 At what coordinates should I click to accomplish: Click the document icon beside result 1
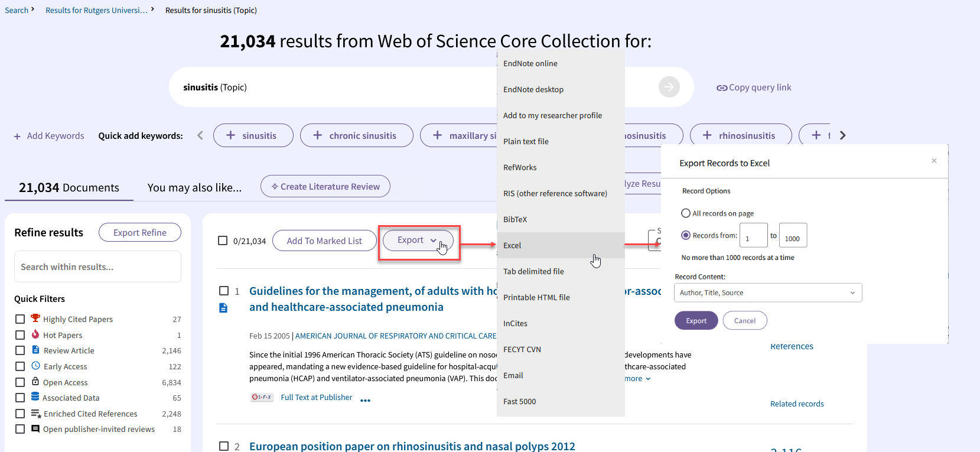223,308
